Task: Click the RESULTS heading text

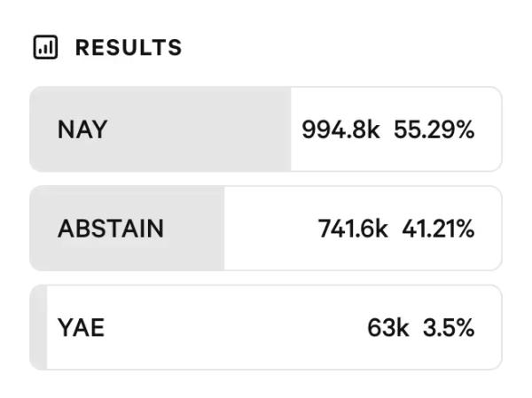Action: (x=129, y=48)
